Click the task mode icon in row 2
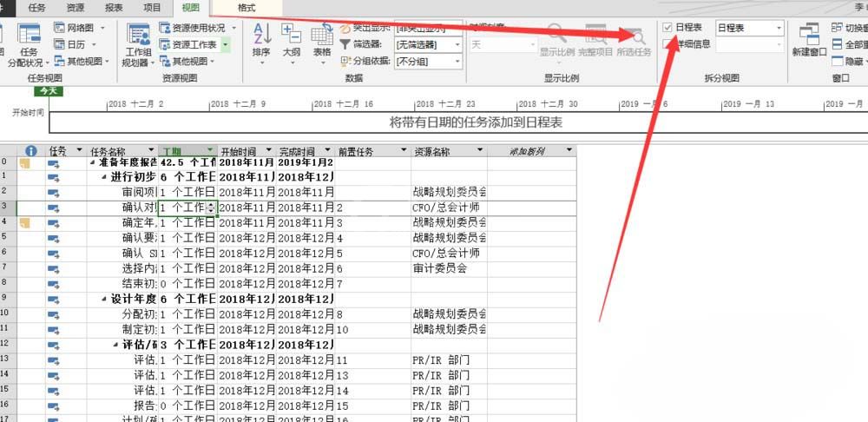Screen dimensions: 868x422 (x=54, y=193)
